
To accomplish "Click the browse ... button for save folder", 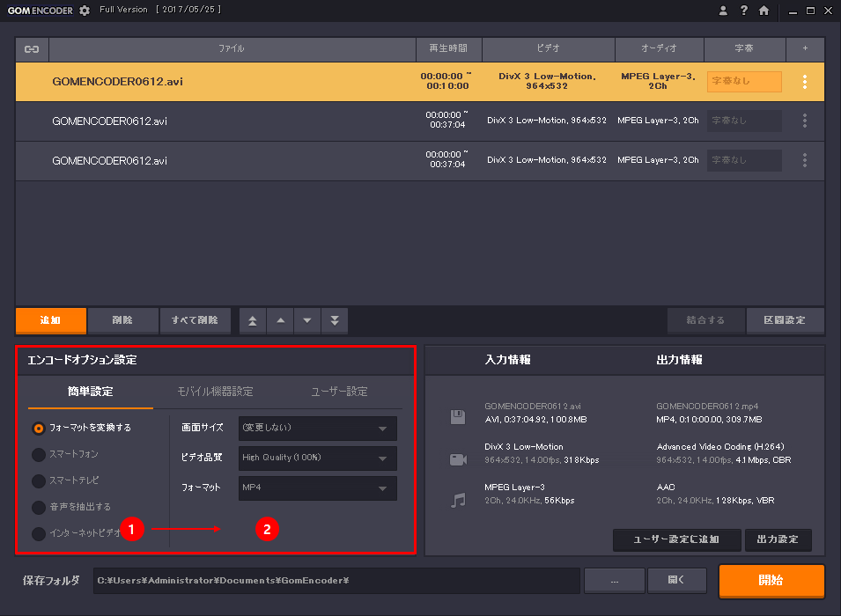I will coord(615,581).
